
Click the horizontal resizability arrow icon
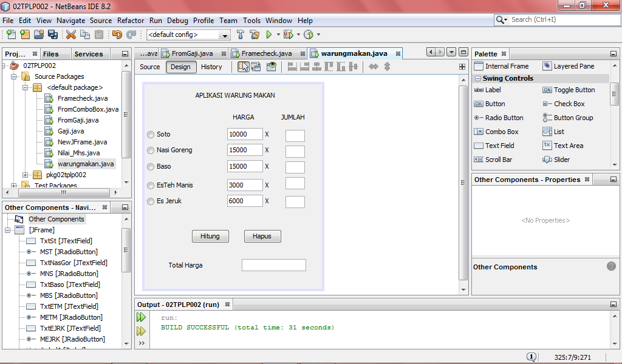[374, 67]
